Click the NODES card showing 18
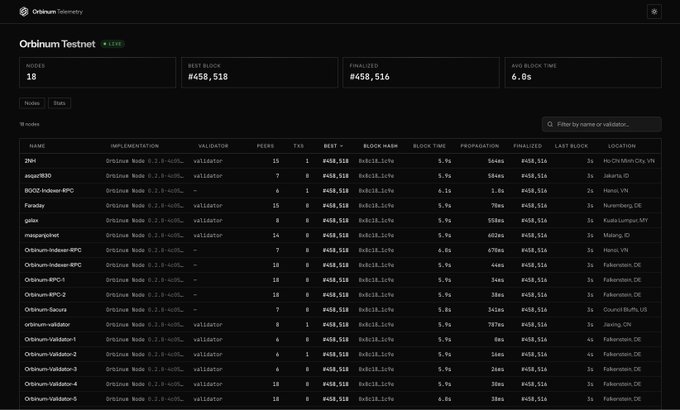The width and height of the screenshot is (680, 410). coord(98,72)
